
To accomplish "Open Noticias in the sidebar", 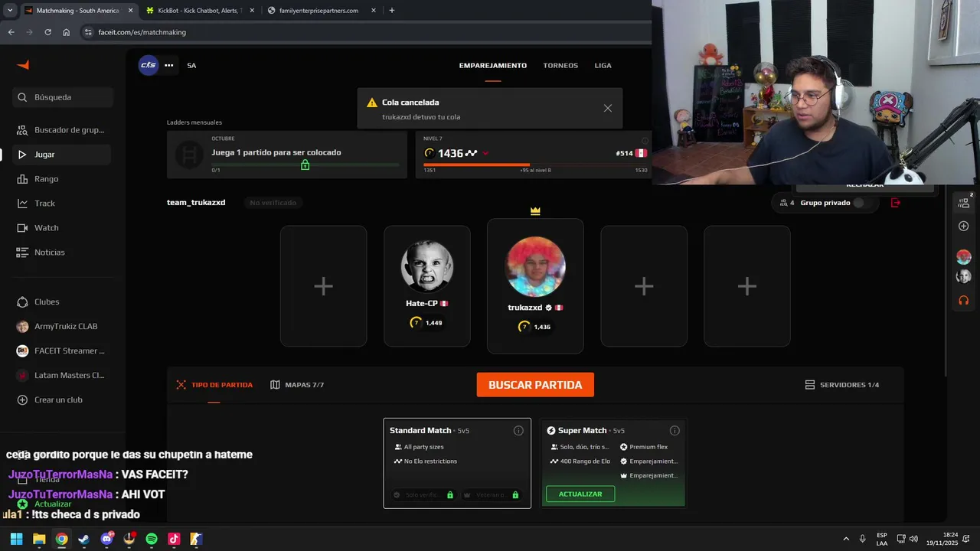I will click(63, 253).
